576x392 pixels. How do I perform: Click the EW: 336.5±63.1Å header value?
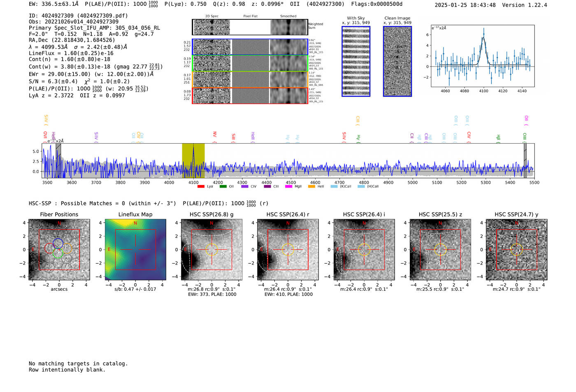coord(53,4)
